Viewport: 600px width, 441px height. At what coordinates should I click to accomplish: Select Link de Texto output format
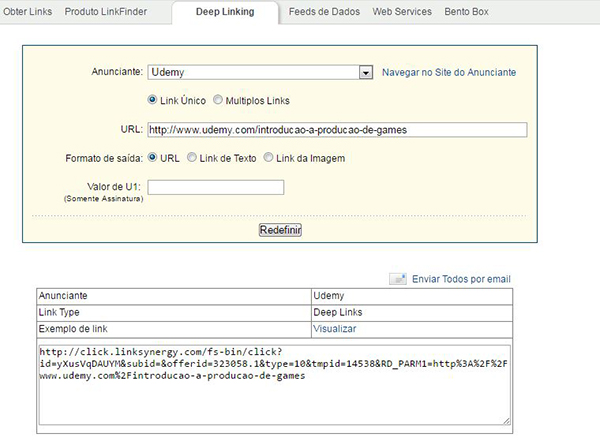click(191, 157)
